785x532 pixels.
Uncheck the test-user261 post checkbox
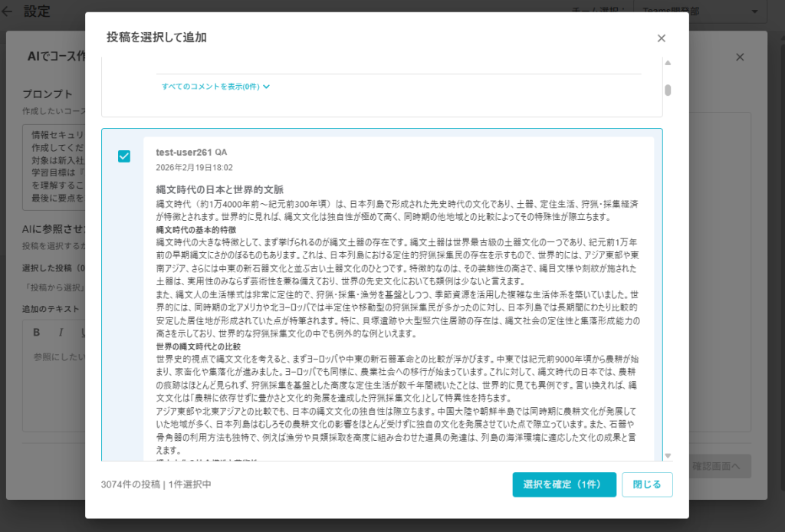pos(124,156)
